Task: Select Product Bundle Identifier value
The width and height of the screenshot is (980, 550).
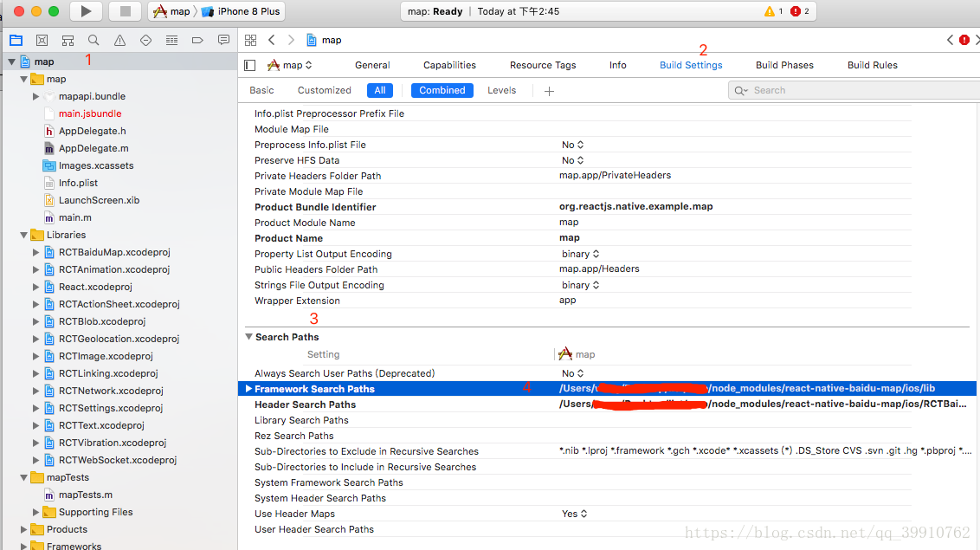Action: coord(636,206)
